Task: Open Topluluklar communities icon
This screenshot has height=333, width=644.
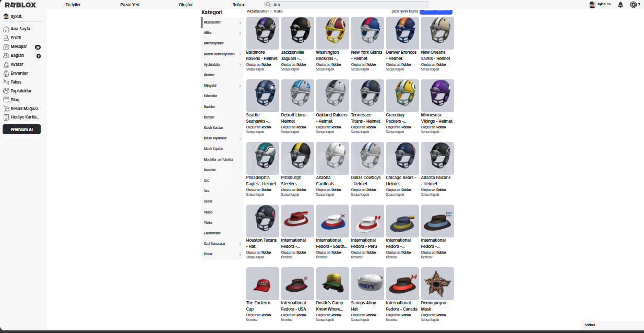Action: coord(6,91)
